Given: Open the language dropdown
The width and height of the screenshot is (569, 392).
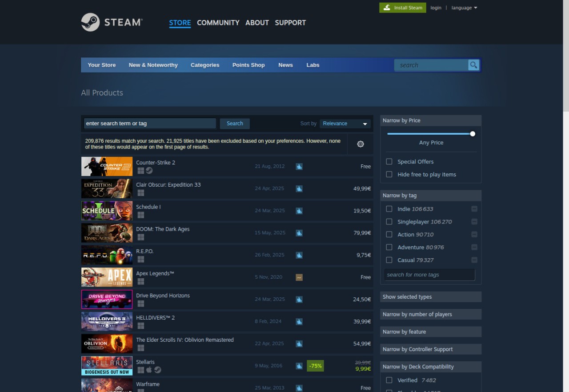Looking at the screenshot, I should [464, 8].
